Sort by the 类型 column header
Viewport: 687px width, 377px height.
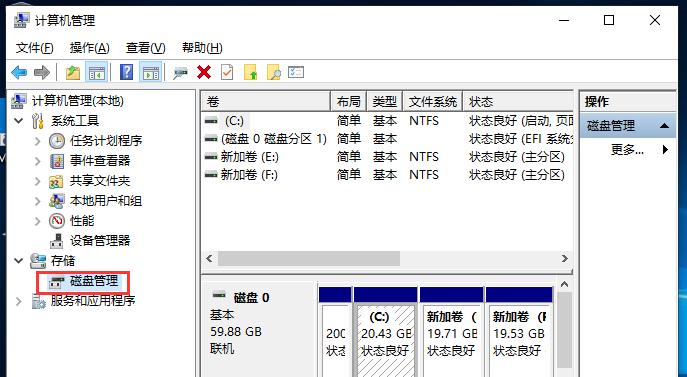tap(385, 102)
